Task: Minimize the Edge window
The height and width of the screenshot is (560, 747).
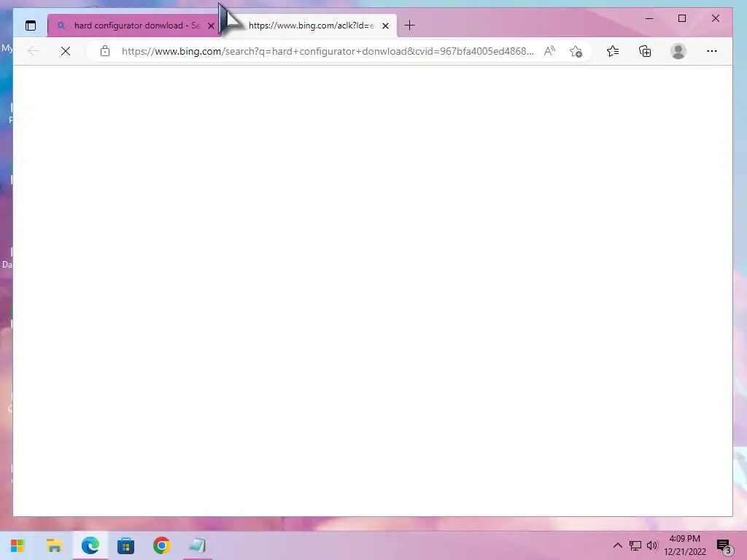Action: pyautogui.click(x=649, y=18)
